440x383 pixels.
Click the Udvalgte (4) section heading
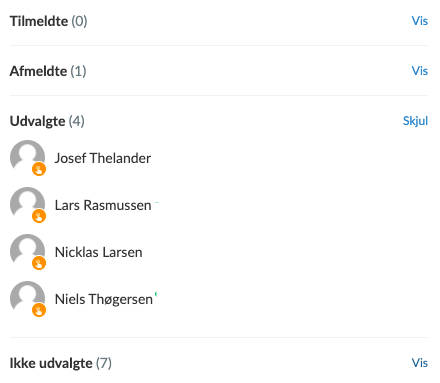[47, 121]
